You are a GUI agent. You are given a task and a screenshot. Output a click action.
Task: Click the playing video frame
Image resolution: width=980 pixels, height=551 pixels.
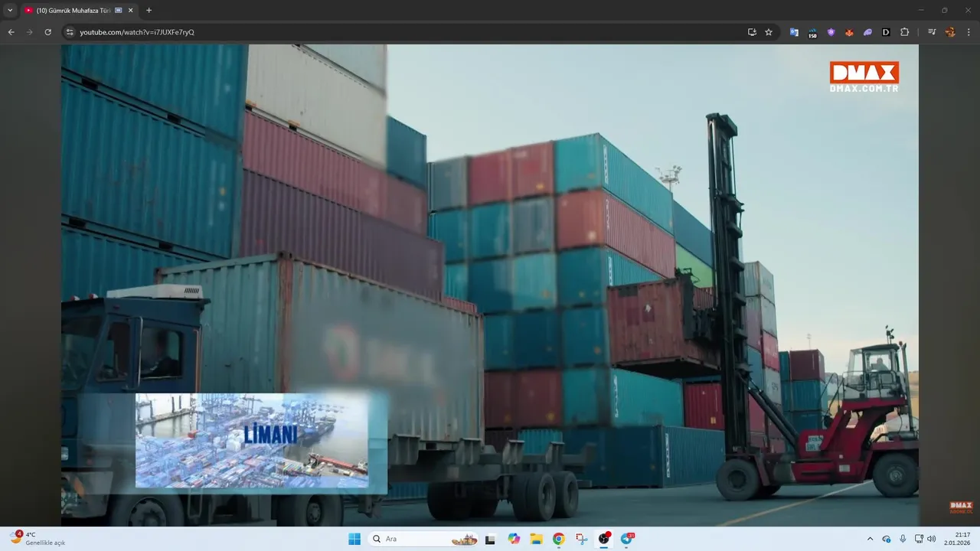point(490,285)
